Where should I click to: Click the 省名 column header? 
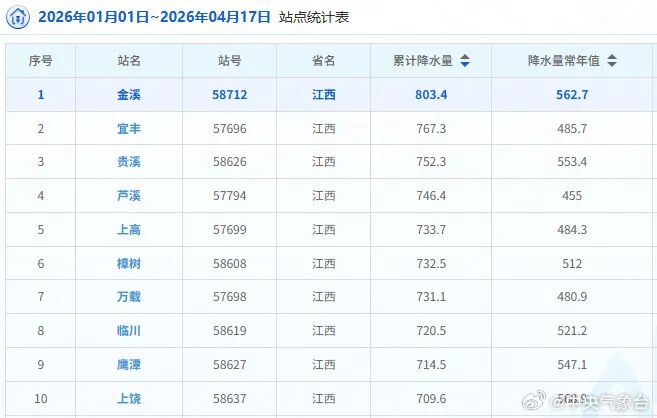(x=324, y=61)
